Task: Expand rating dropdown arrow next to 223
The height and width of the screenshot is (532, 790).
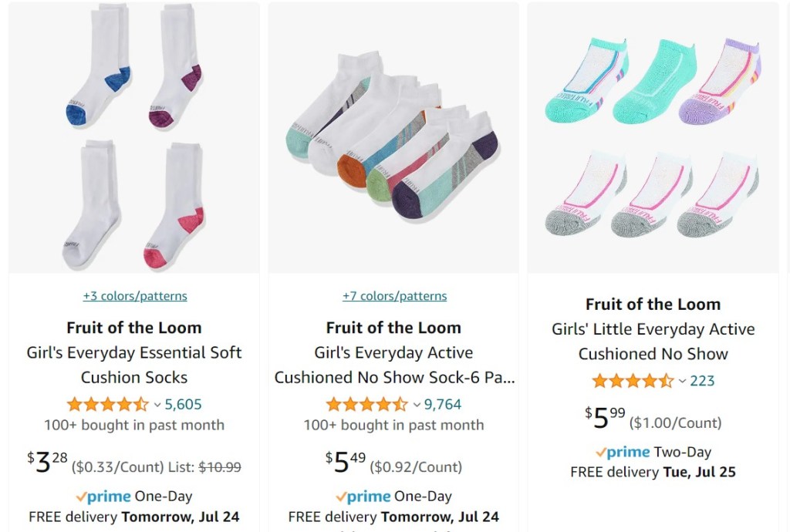Action: click(682, 382)
